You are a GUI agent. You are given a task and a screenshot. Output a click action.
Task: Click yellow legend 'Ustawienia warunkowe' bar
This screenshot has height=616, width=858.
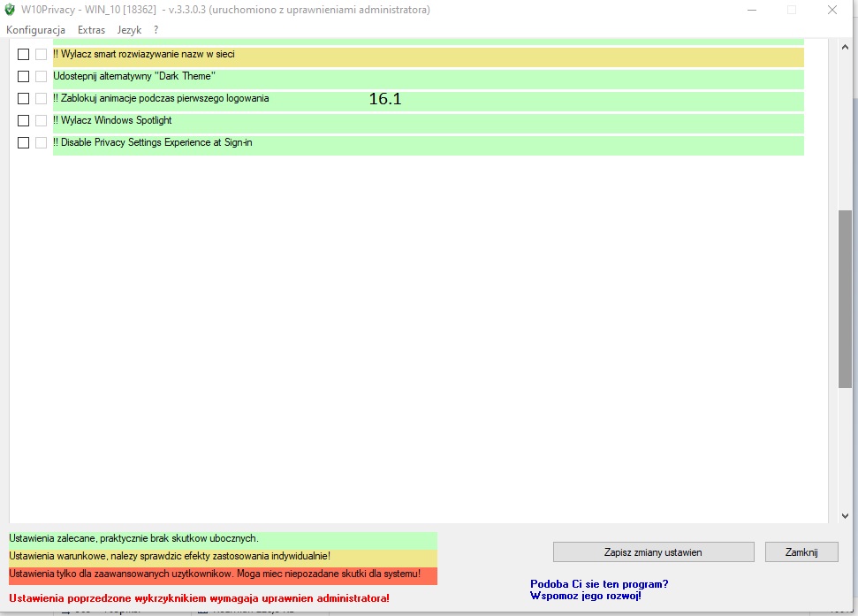(x=223, y=559)
